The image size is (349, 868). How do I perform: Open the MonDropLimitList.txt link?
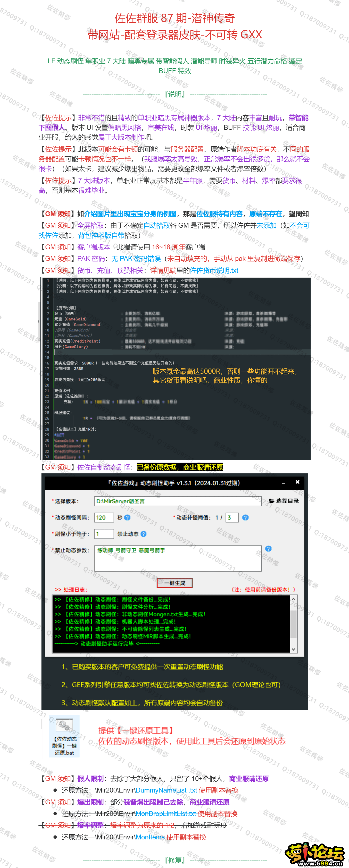click(166, 814)
